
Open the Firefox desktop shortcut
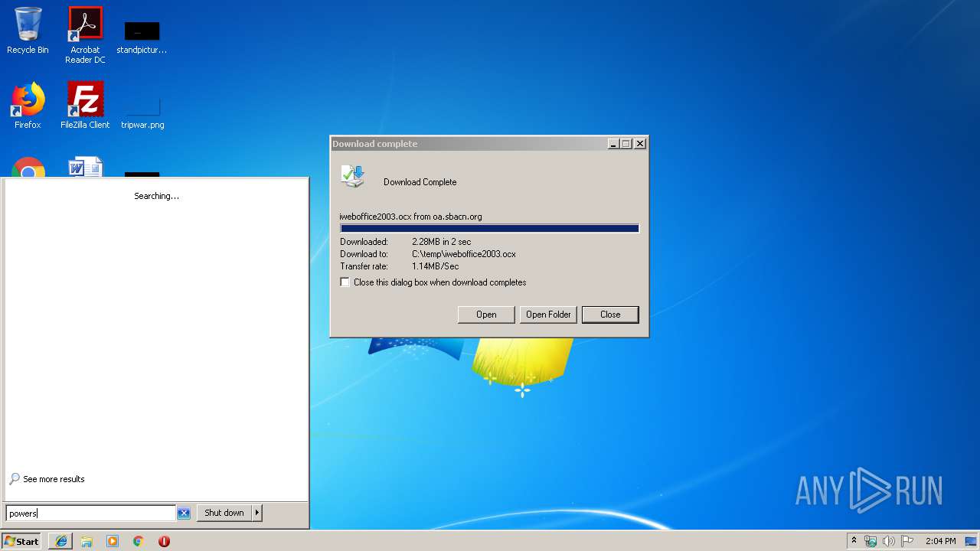pyautogui.click(x=28, y=106)
